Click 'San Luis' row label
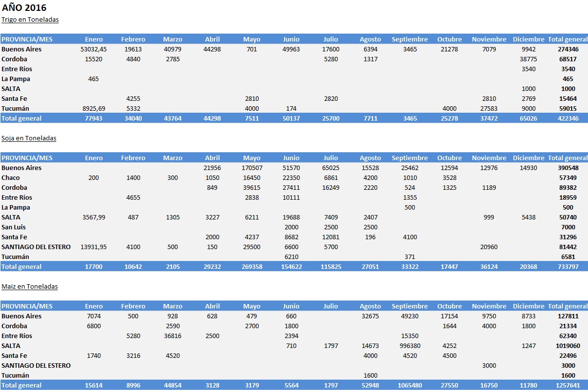588x390 pixels. pos(13,227)
